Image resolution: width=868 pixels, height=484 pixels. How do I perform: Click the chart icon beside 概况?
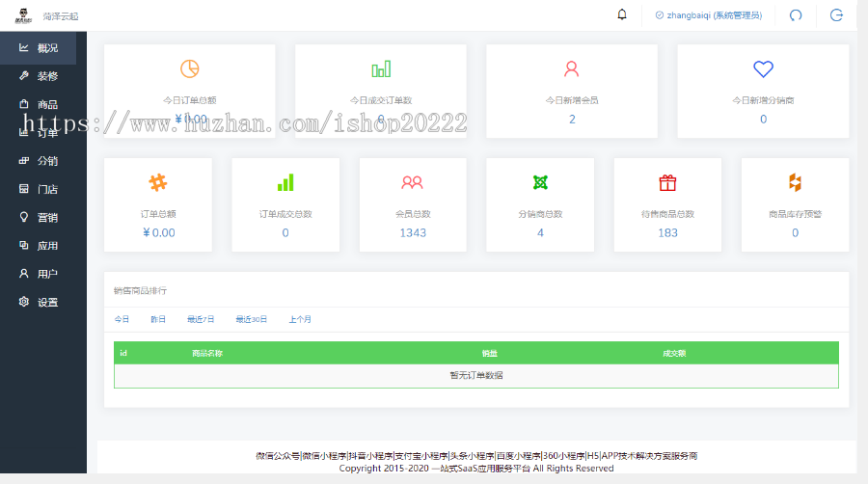coord(24,47)
